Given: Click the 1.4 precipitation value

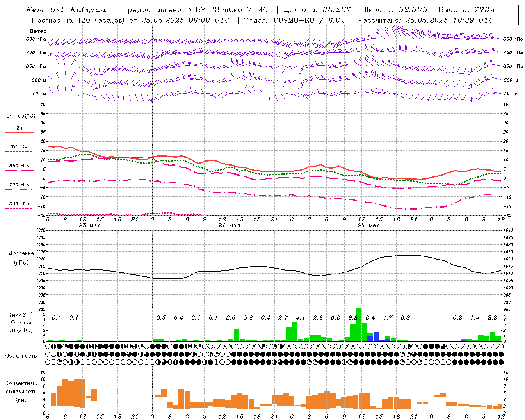Looking at the screenshot, I should pos(475,318).
